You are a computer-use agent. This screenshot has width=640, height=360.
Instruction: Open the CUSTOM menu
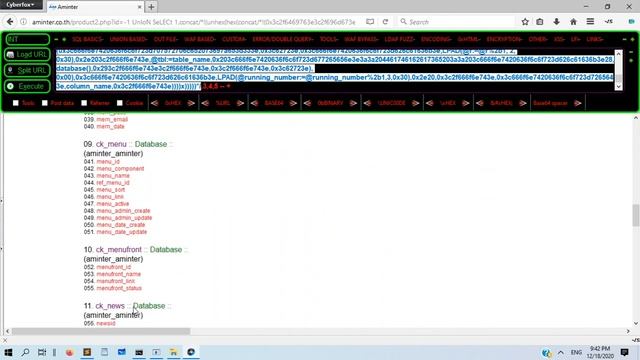click(x=234, y=39)
